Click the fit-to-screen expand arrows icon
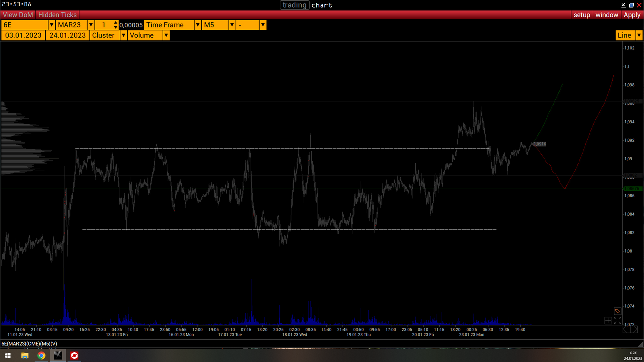 click(x=617, y=321)
